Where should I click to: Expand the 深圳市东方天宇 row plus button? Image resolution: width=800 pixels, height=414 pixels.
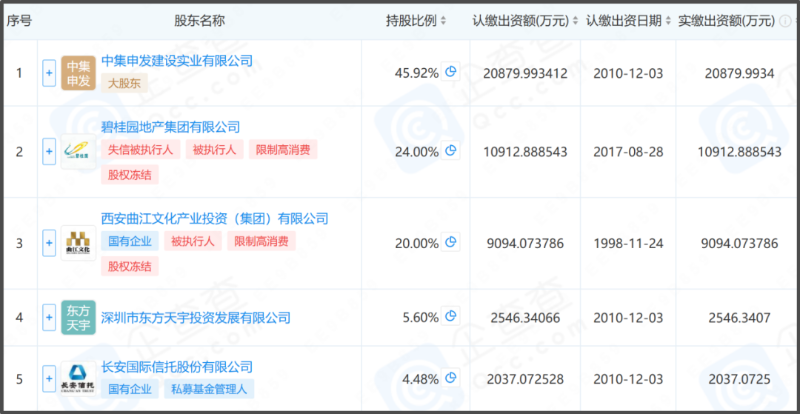coord(49,318)
